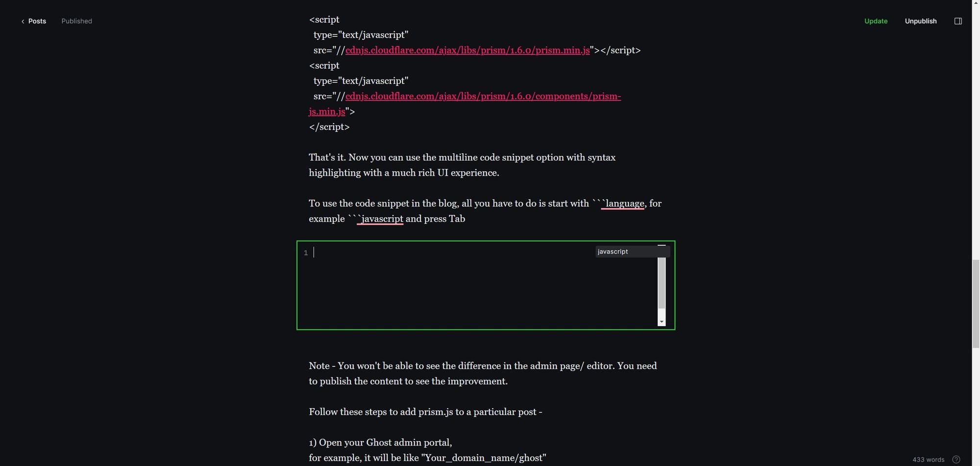Click the code editor scrollbar down arrow
Viewport: 980px width, 466px height.
point(661,322)
